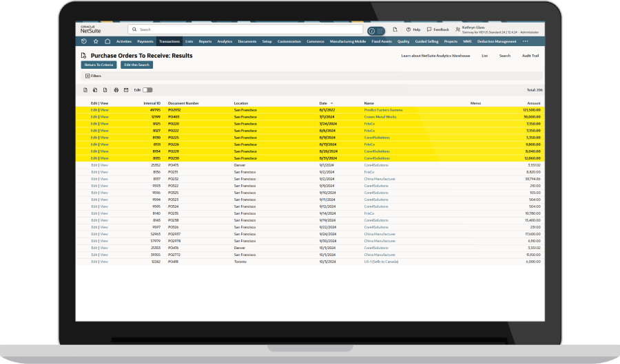Open the Analytics menu
The height and width of the screenshot is (364, 620).
point(225,41)
